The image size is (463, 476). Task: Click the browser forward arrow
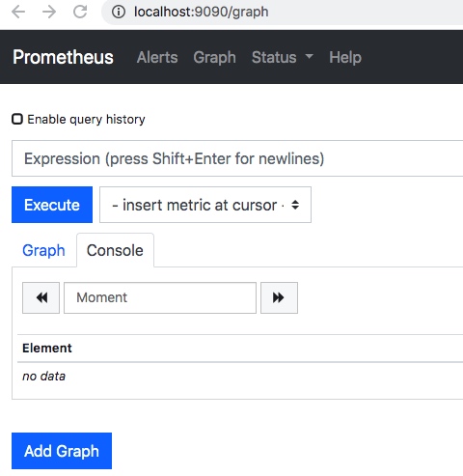49,13
